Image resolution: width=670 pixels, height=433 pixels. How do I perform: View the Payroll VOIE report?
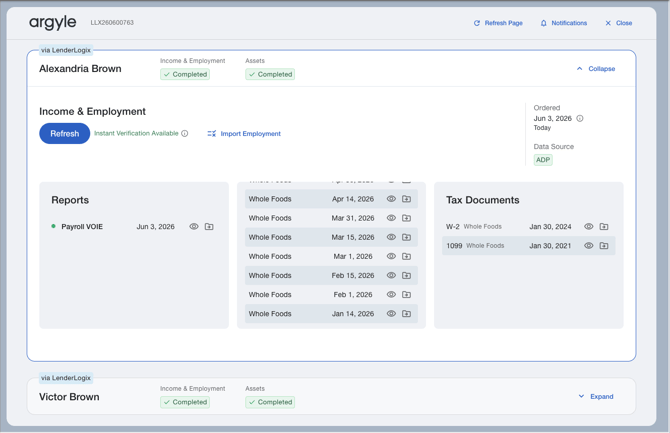[x=194, y=227]
